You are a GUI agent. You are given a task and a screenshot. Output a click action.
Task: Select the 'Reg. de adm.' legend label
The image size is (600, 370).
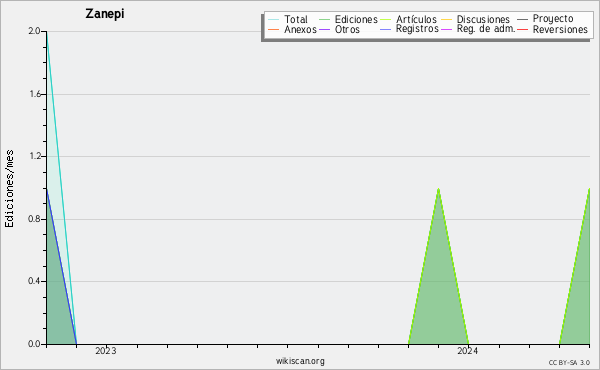coord(486,29)
